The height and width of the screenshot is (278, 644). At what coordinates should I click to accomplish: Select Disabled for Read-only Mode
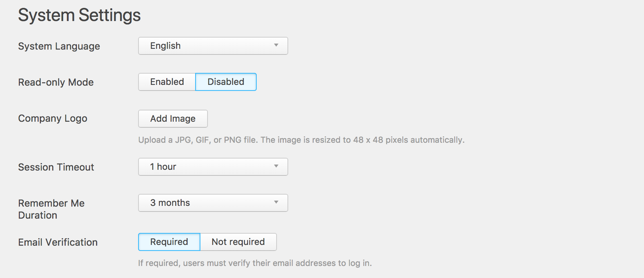point(226,82)
